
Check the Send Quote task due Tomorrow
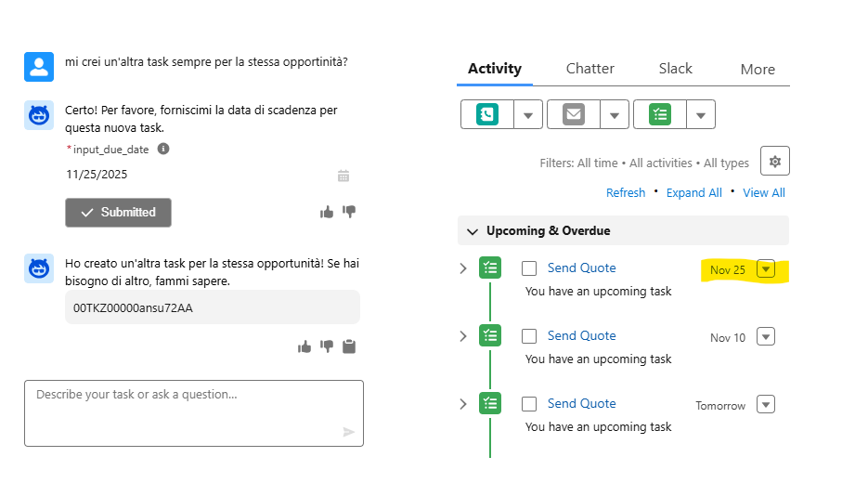pos(529,404)
